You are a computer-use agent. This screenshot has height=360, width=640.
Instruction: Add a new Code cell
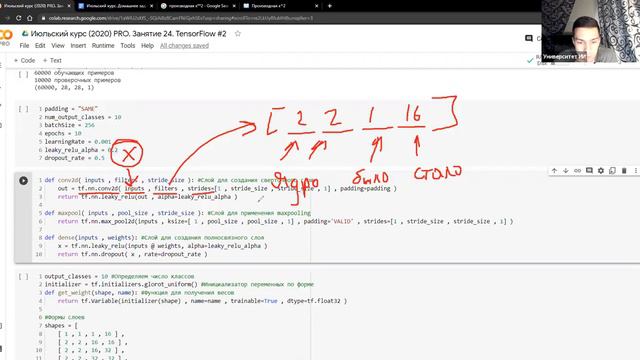click(24, 60)
